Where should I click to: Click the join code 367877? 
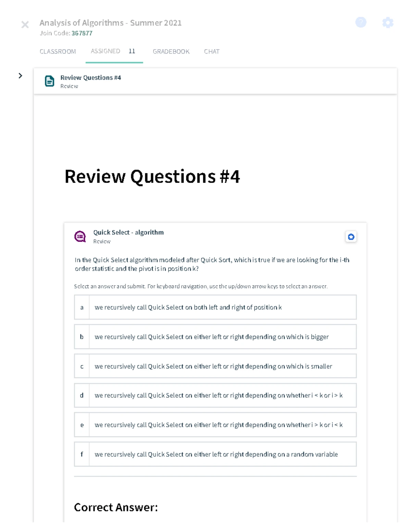(x=82, y=33)
